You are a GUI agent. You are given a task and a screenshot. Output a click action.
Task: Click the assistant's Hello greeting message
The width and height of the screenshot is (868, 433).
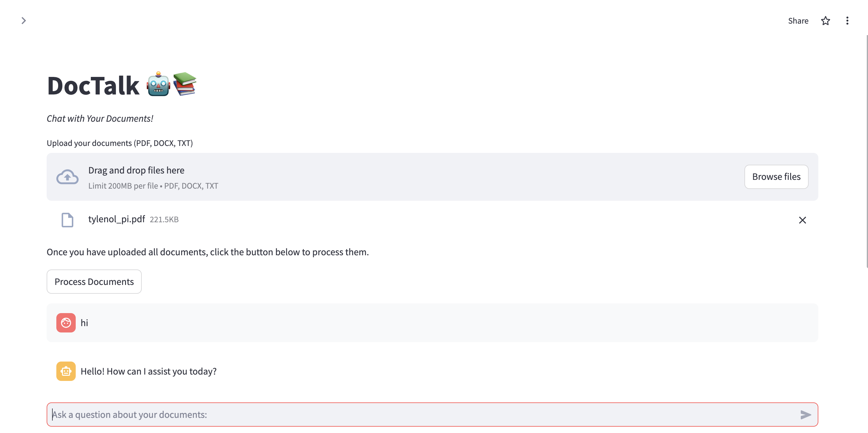[x=148, y=371]
